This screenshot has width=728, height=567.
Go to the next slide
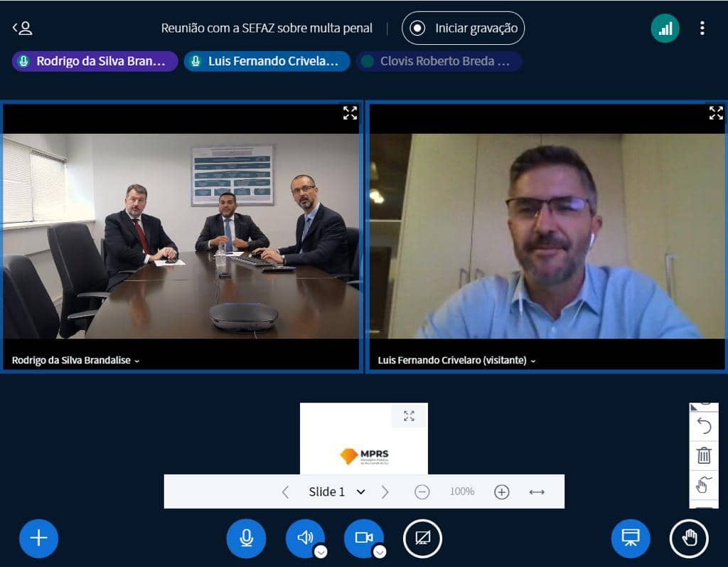(x=385, y=492)
